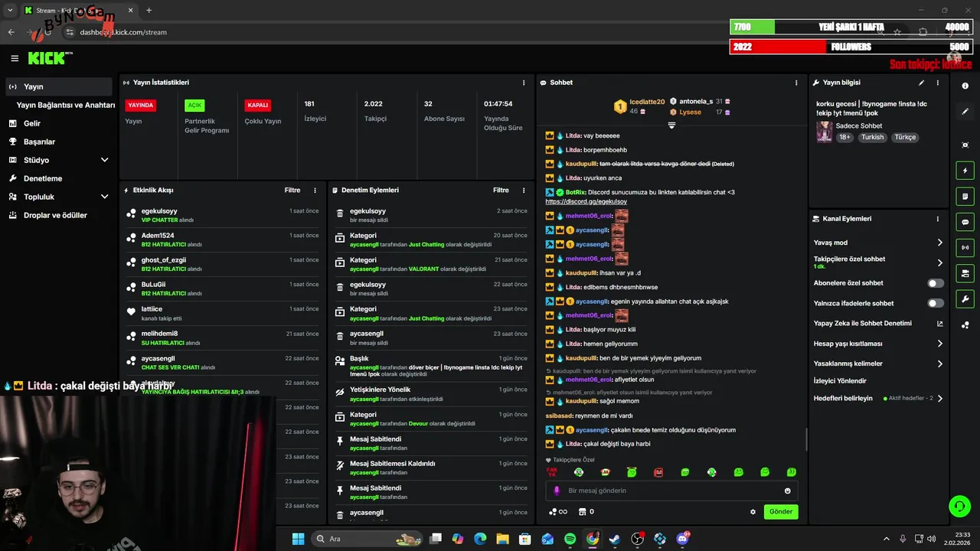Click the document icon in right sidebar
The height and width of the screenshot is (551, 980).
965,197
